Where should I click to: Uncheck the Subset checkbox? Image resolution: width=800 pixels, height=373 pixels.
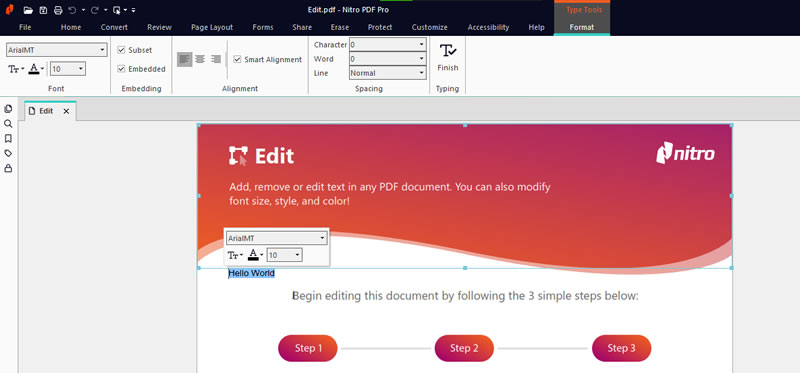(x=121, y=50)
